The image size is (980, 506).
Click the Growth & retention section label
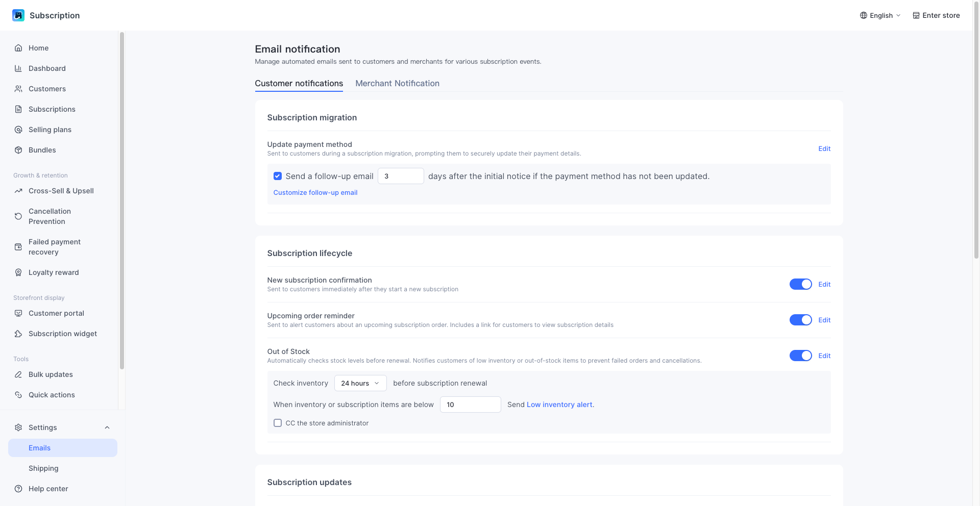[40, 175]
